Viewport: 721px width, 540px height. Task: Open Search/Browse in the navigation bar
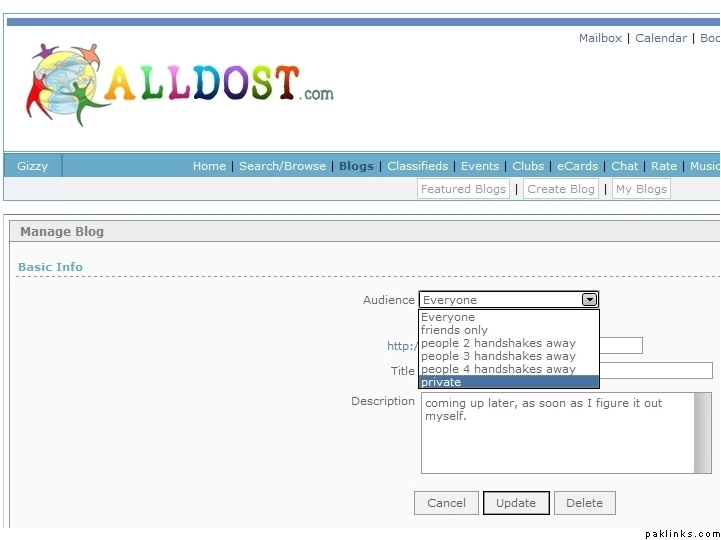click(x=282, y=166)
